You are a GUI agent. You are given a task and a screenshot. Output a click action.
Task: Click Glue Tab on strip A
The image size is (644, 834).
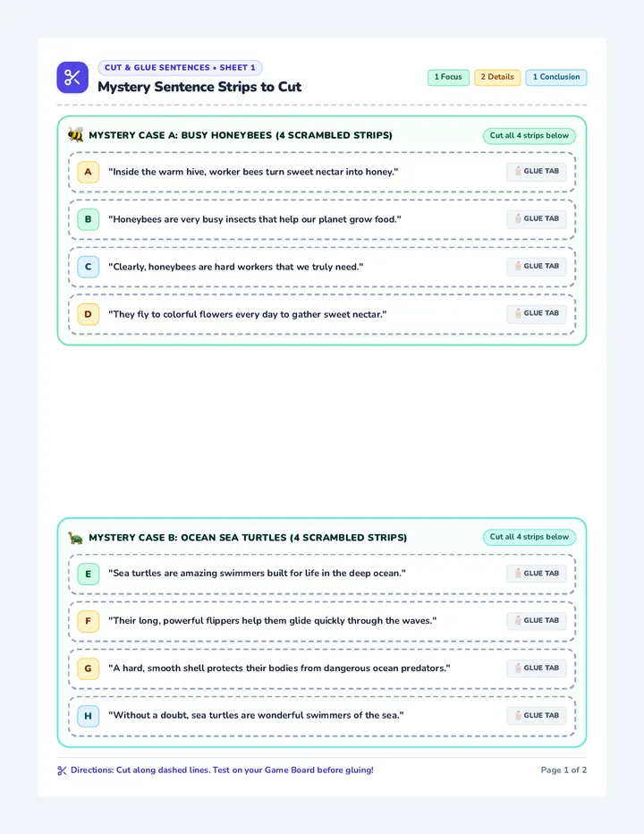click(537, 171)
